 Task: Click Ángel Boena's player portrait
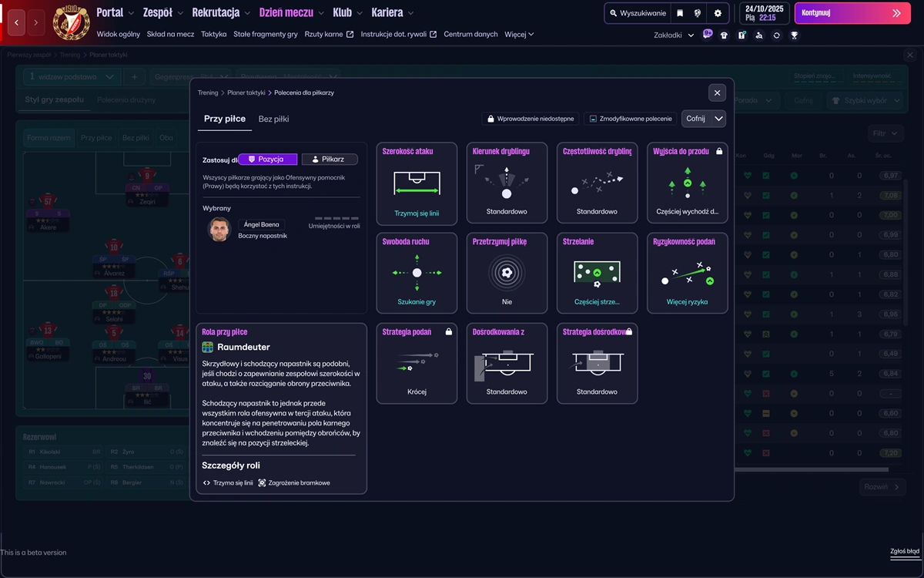(x=219, y=230)
